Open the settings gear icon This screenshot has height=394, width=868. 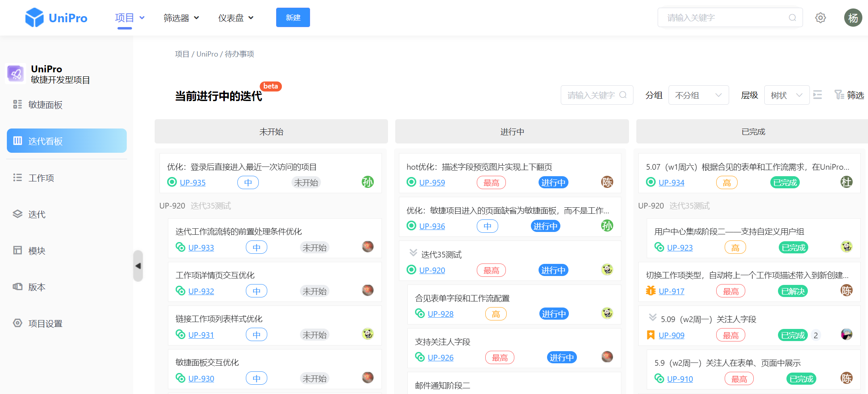tap(820, 18)
